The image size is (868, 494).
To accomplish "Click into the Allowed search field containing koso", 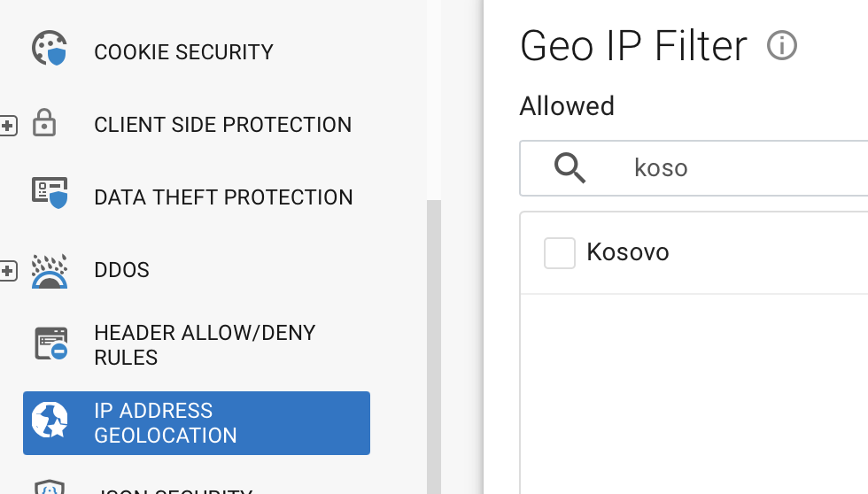I will (694, 168).
